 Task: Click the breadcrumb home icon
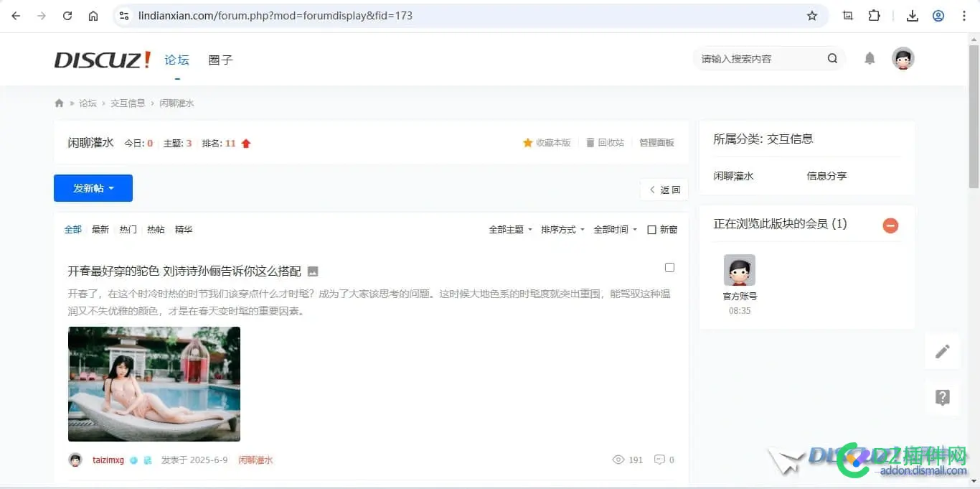pyautogui.click(x=60, y=103)
